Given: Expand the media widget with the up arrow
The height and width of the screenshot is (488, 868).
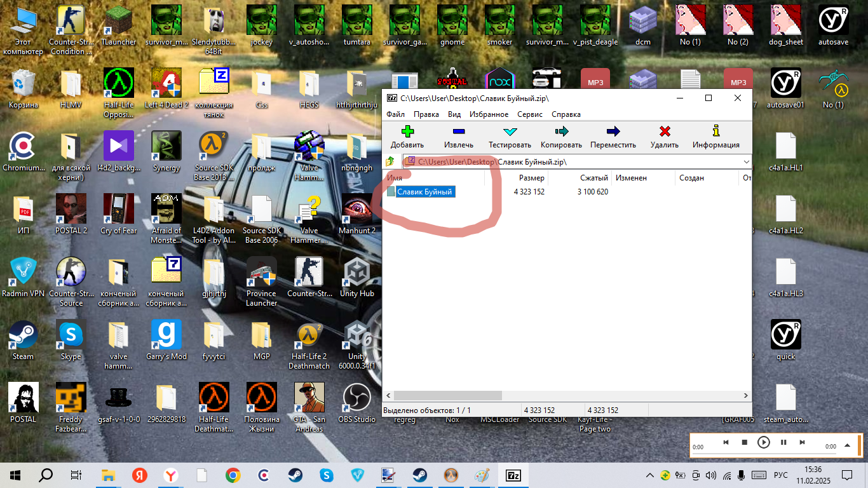Looking at the screenshot, I should click(x=847, y=446).
